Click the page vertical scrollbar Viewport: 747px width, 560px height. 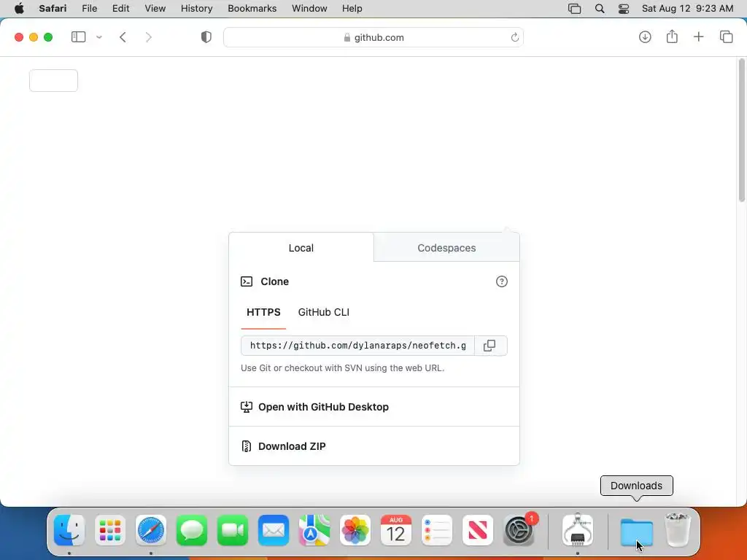pyautogui.click(x=742, y=130)
